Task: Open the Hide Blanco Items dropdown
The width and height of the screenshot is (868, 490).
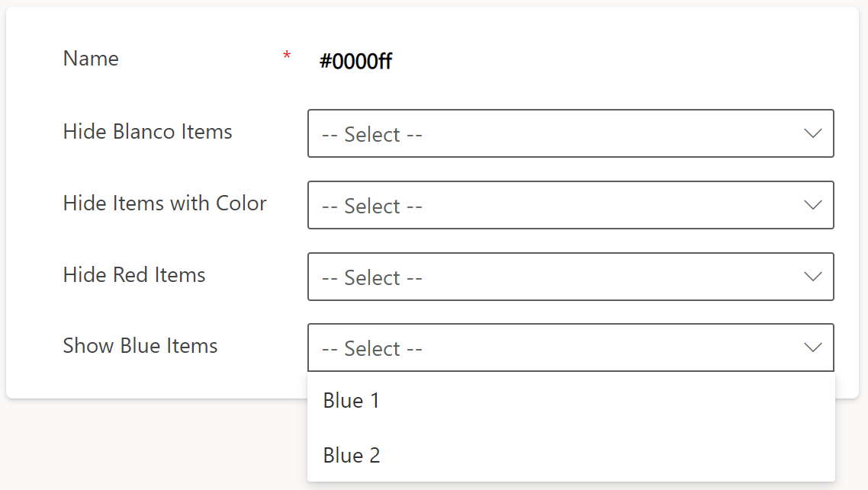Action: click(x=571, y=133)
